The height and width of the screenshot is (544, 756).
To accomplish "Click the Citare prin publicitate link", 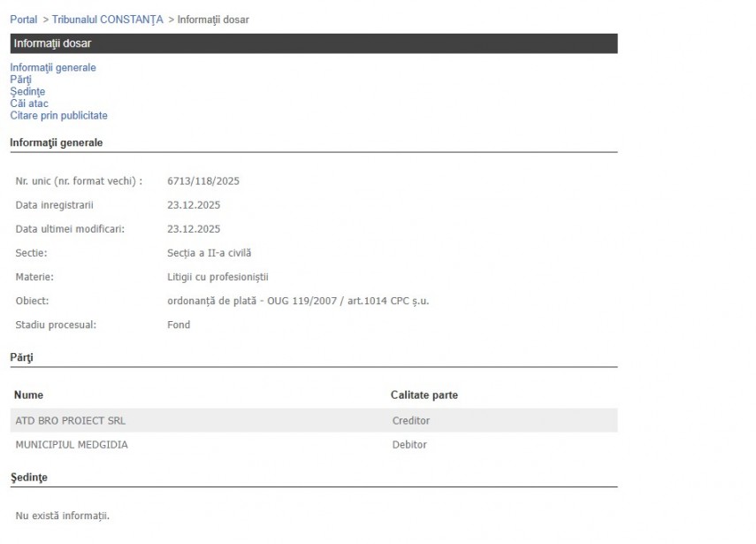I will [58, 115].
